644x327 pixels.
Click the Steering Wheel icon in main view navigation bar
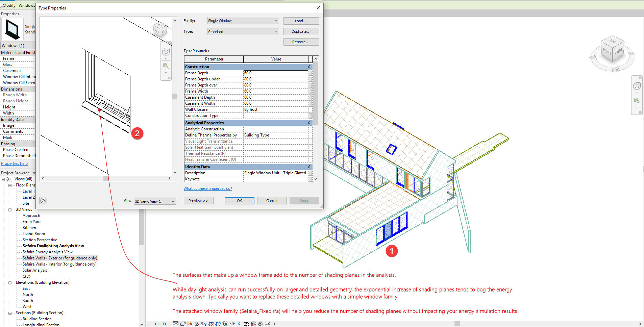(x=637, y=86)
